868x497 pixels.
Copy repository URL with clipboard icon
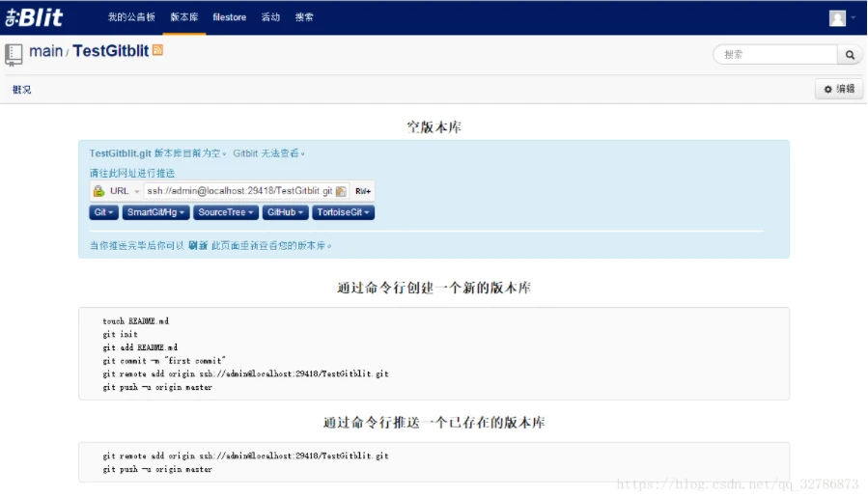click(341, 191)
